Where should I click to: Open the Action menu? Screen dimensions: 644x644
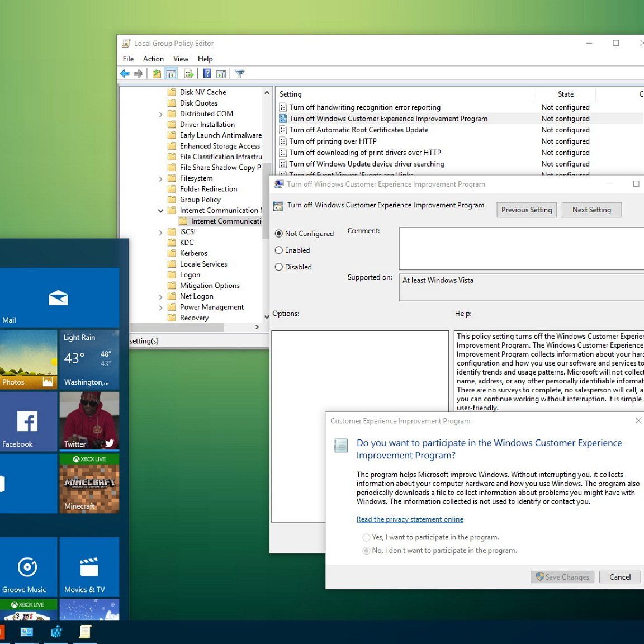[x=153, y=59]
